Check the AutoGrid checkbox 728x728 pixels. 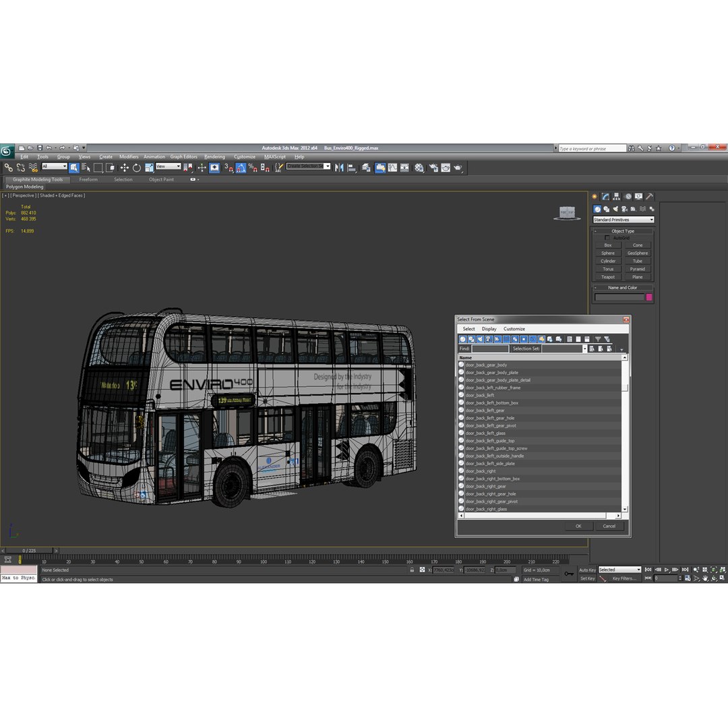pos(607,238)
